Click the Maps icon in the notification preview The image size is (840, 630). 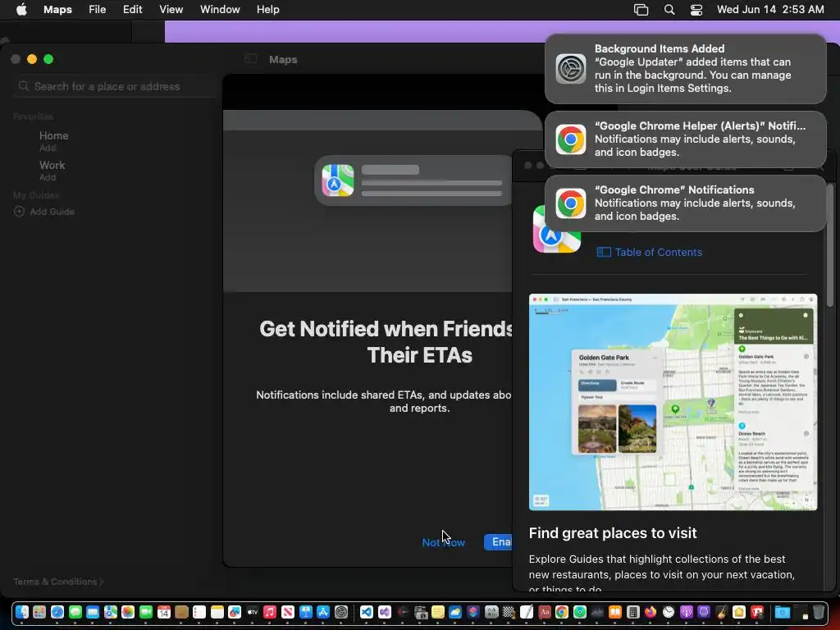point(337,180)
